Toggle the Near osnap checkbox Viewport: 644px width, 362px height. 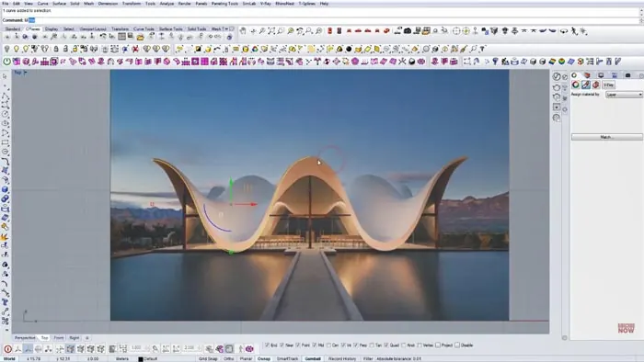(282, 345)
